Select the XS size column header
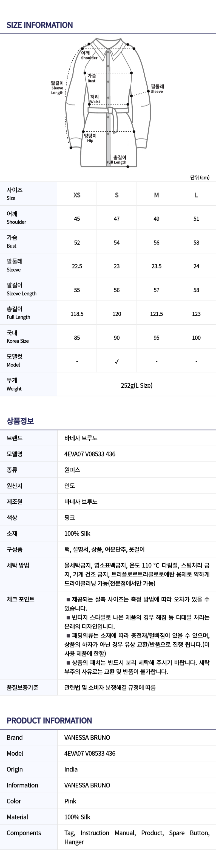216x868 pixels. [x=77, y=195]
